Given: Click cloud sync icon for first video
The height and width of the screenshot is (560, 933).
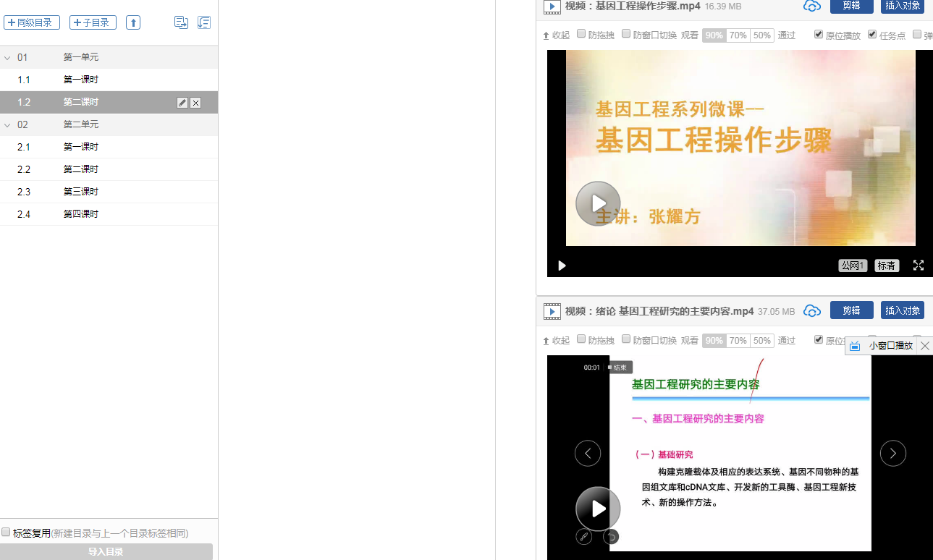Looking at the screenshot, I should click(x=812, y=6).
